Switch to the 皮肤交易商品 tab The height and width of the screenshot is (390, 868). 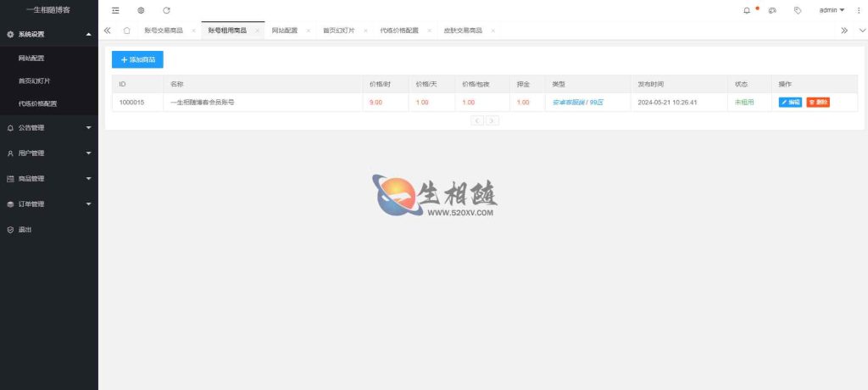tap(463, 31)
